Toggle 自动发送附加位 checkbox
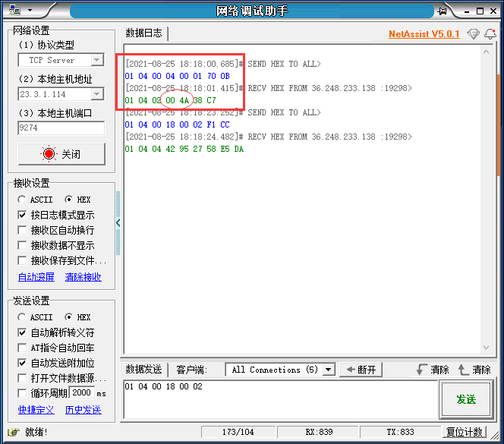Viewport: 504px width, 444px height. (22, 364)
